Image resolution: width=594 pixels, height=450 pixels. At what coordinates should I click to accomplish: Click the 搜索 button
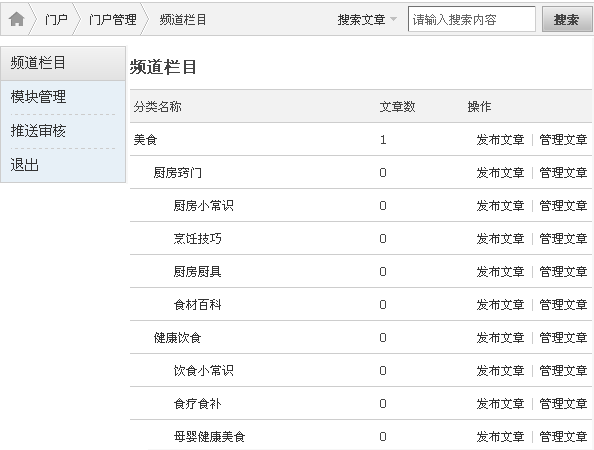coord(566,19)
